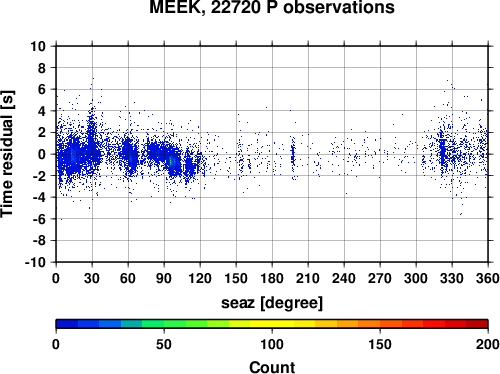
Task: Click the narrow vertical data cluster near seaz 197
Action: click(x=293, y=155)
